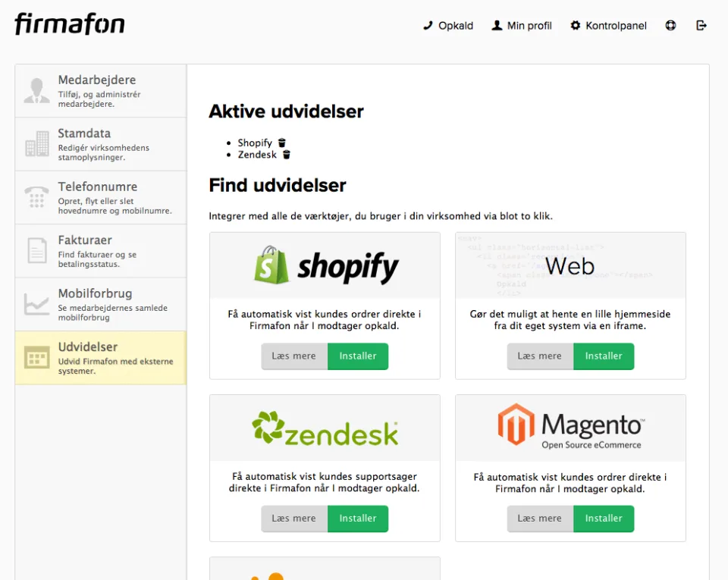Click the Magento card description text

570,482
